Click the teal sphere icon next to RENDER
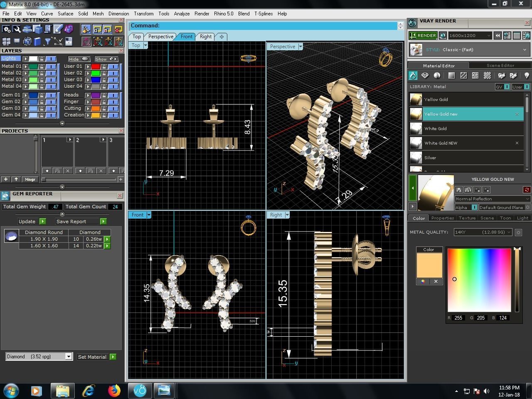Image resolution: width=532 pixels, height=399 pixels. pos(443,36)
